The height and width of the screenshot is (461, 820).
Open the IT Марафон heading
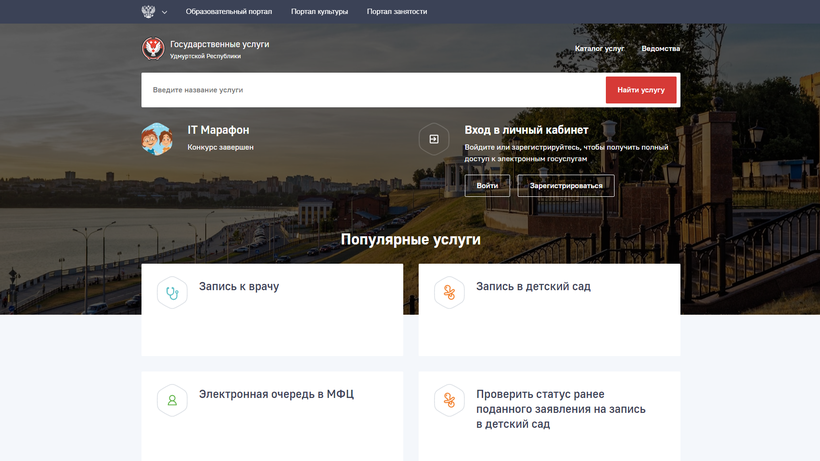click(218, 130)
